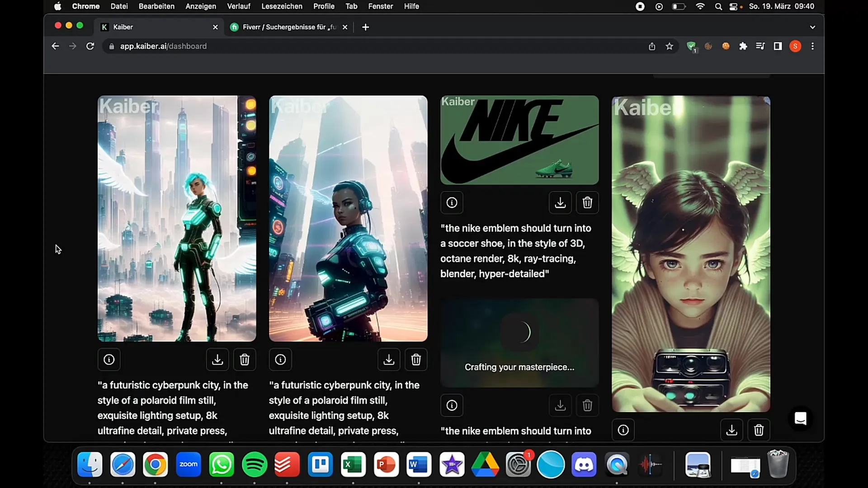Screen dimensions: 868x488
Task: Download the second cyberpunk city video
Action: [389, 360]
